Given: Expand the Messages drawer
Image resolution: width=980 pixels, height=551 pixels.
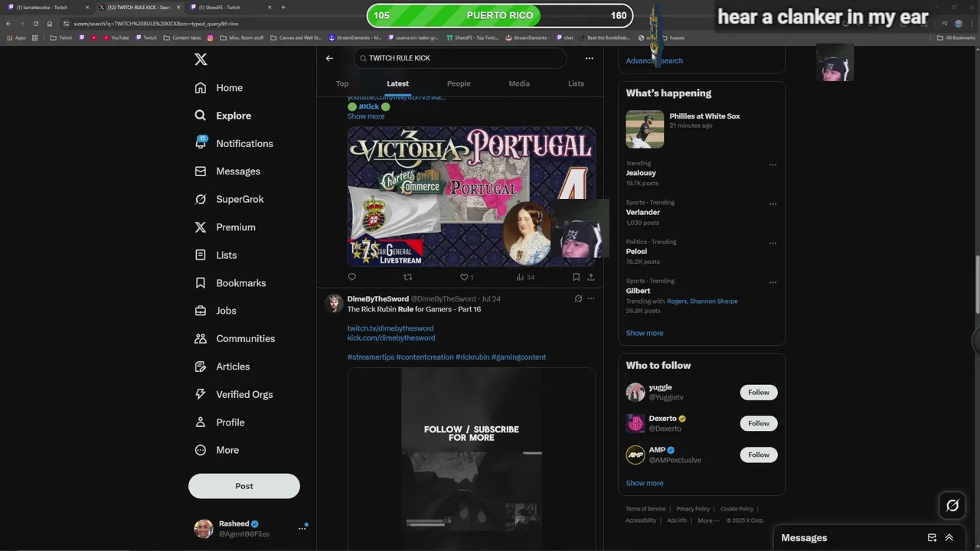Looking at the screenshot, I should point(949,537).
